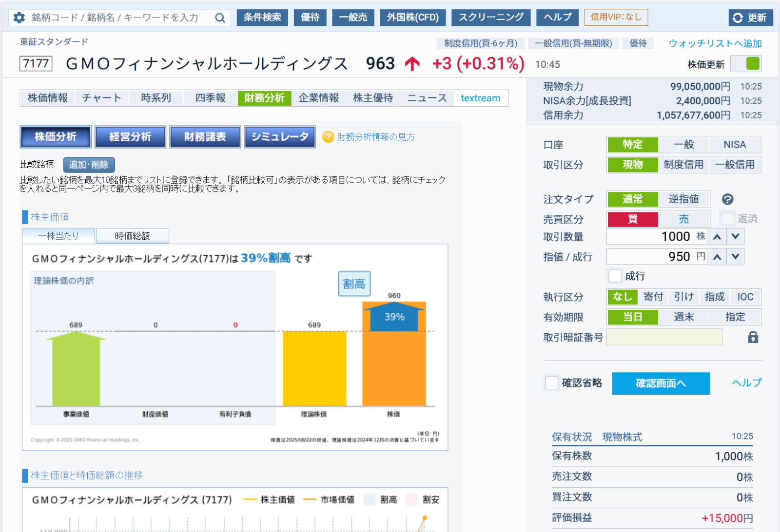Decrease 指値 price with the down arrow
The height and width of the screenshot is (532, 780).
pyautogui.click(x=735, y=257)
